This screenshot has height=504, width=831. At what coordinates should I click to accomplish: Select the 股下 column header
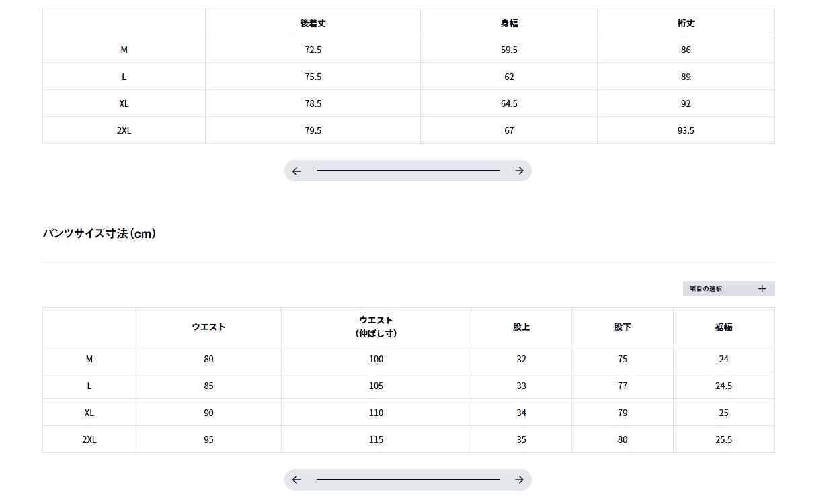(x=623, y=327)
